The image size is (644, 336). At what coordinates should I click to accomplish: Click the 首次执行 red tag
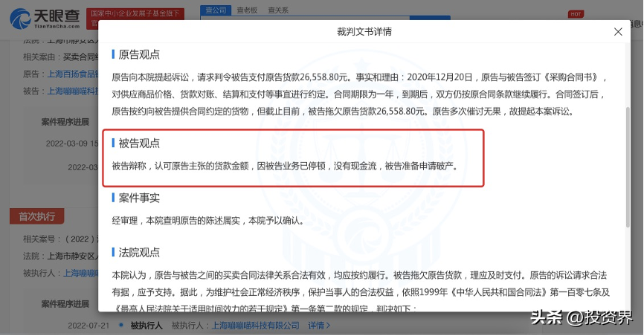pyautogui.click(x=37, y=216)
